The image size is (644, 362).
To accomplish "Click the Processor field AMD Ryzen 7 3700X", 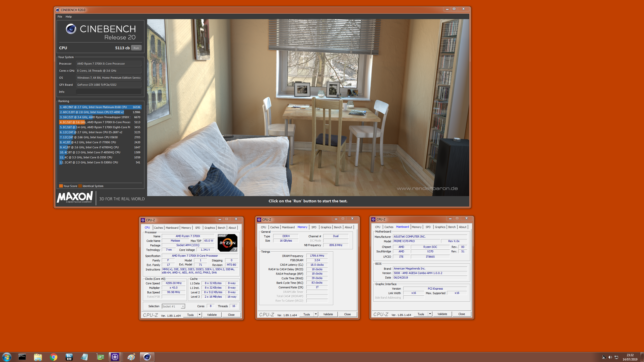I will (x=109, y=64).
